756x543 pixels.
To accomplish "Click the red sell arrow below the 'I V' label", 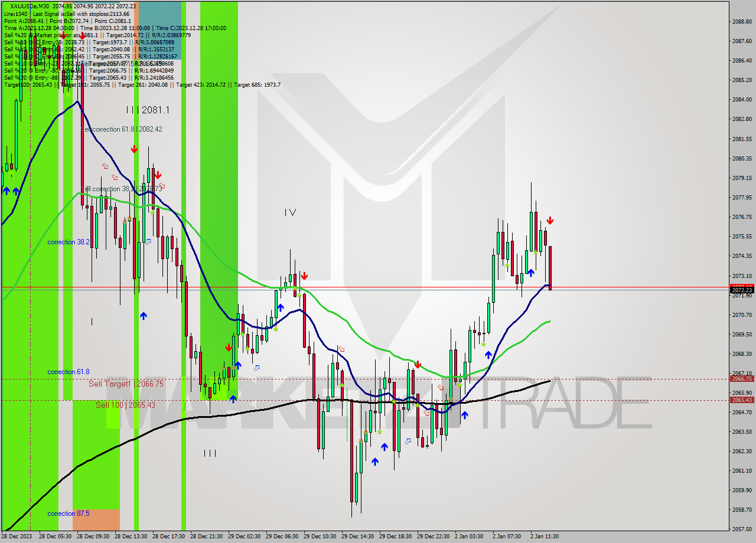I will (304, 276).
